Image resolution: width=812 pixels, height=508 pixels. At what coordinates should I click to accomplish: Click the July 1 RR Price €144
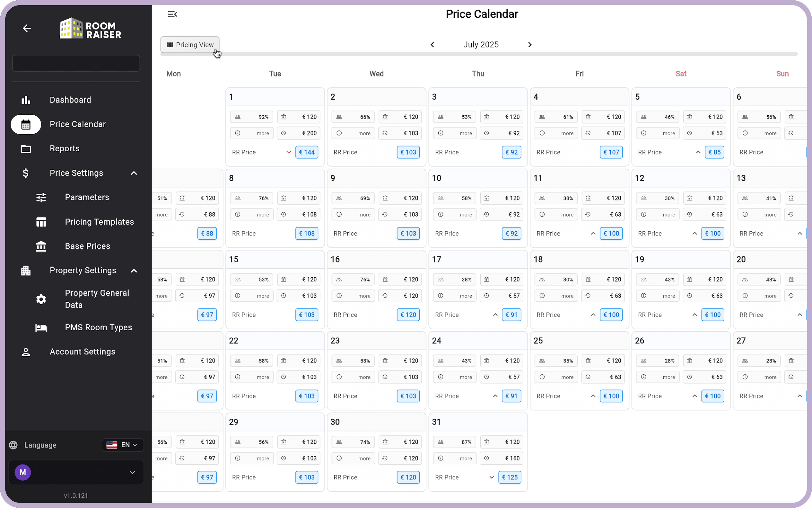pyautogui.click(x=307, y=152)
